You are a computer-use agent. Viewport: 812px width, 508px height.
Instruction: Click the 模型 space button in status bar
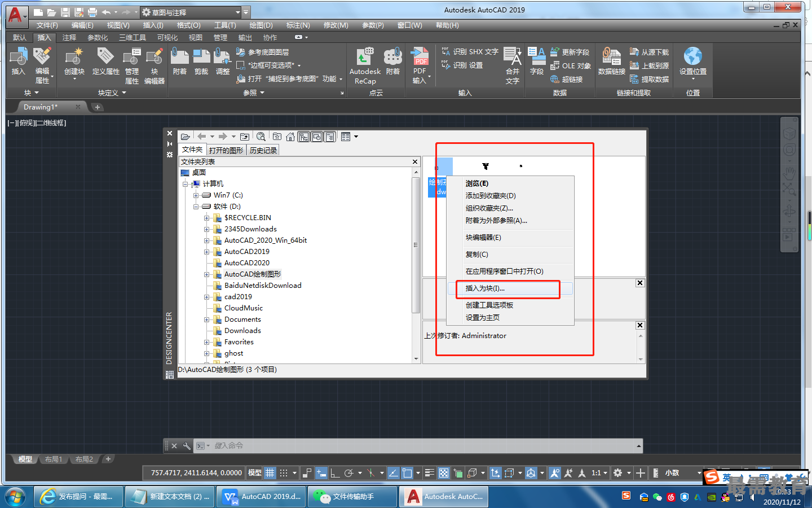[x=254, y=473]
